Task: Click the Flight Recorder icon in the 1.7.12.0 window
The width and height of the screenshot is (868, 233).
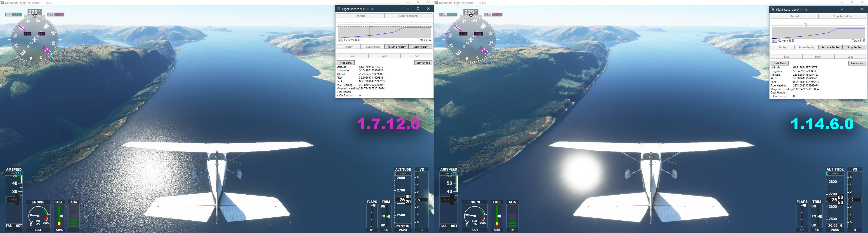Action: pyautogui.click(x=339, y=9)
